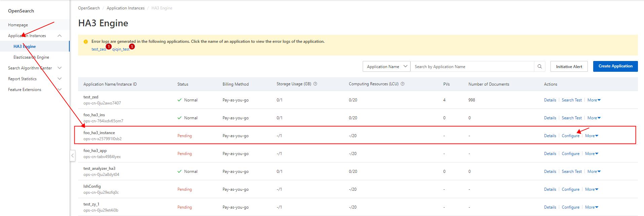Click the test_zed application name in the table
The height and width of the screenshot is (216, 644).
coord(91,97)
